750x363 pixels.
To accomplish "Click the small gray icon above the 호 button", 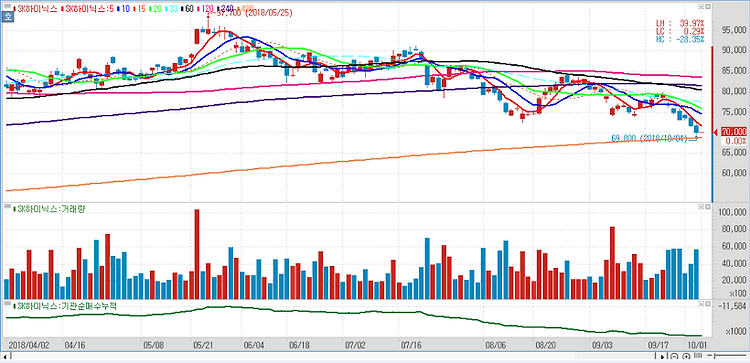I will (7, 7).
